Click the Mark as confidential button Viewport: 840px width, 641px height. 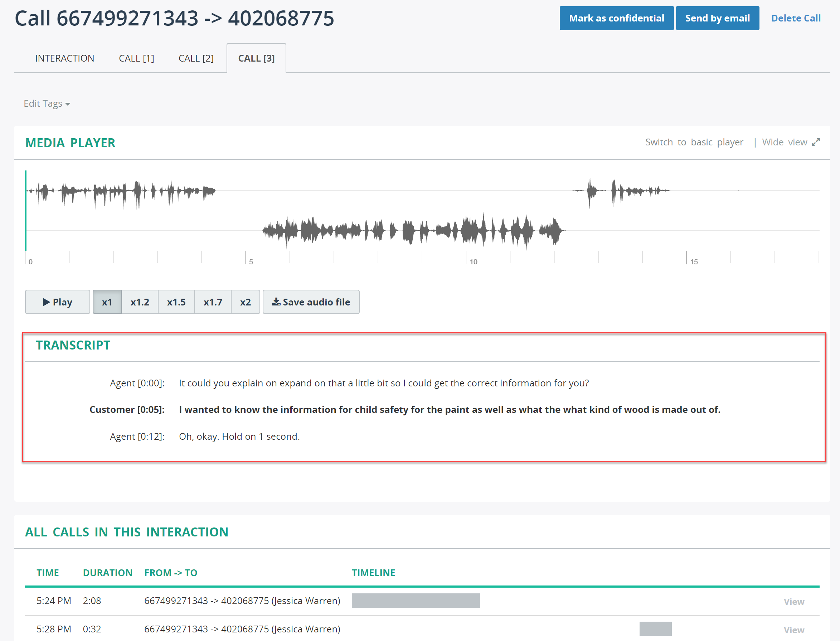coord(616,18)
